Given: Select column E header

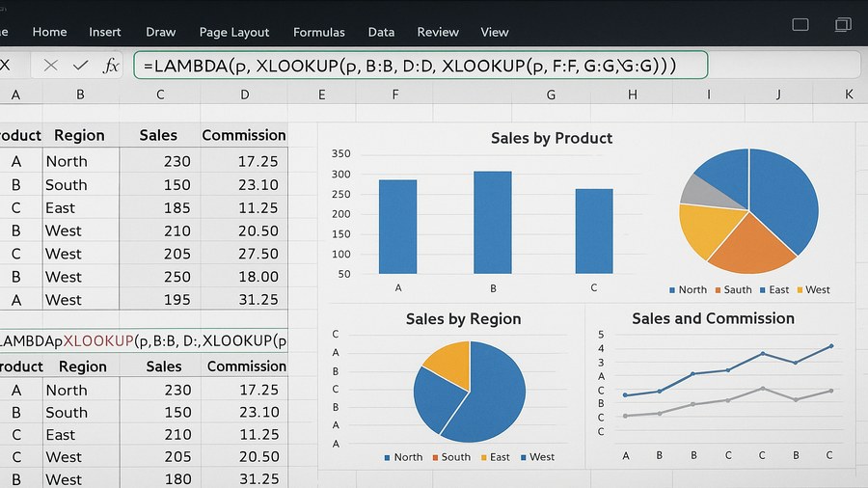Looking at the screenshot, I should point(321,95).
